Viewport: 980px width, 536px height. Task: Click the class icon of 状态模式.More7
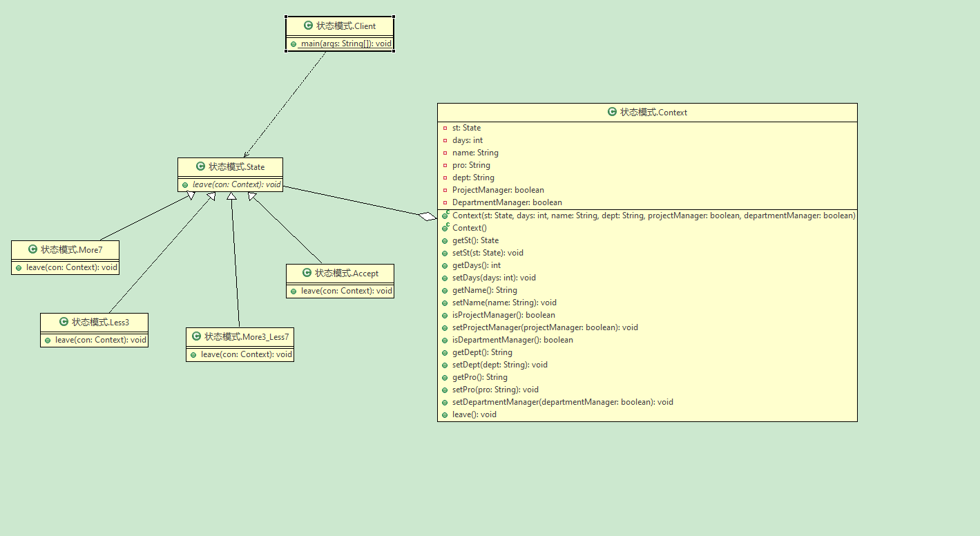tap(32, 249)
